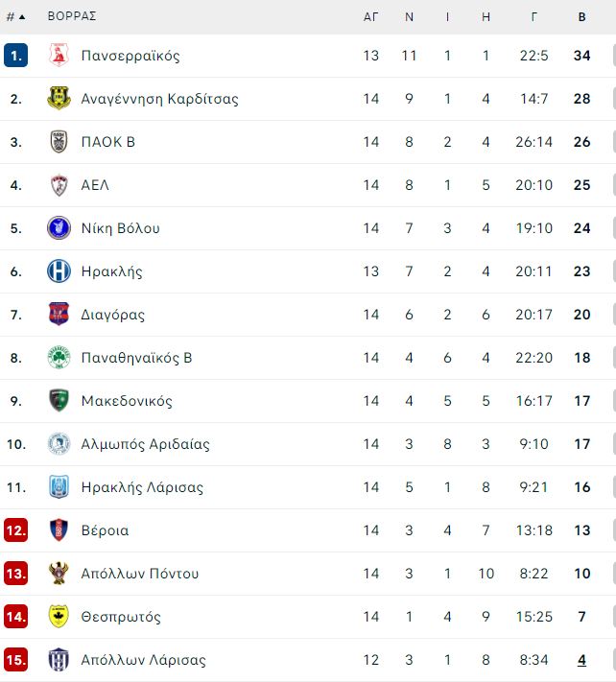616x682 pixels.
Task: Click the Παναθηναϊκός Β green clover crest
Action: click(59, 358)
